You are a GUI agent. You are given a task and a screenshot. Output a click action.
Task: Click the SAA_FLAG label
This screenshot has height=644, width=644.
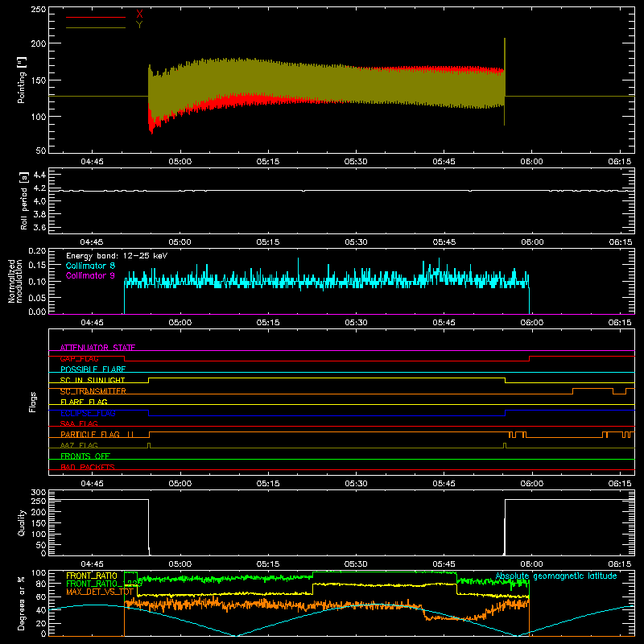pos(79,423)
